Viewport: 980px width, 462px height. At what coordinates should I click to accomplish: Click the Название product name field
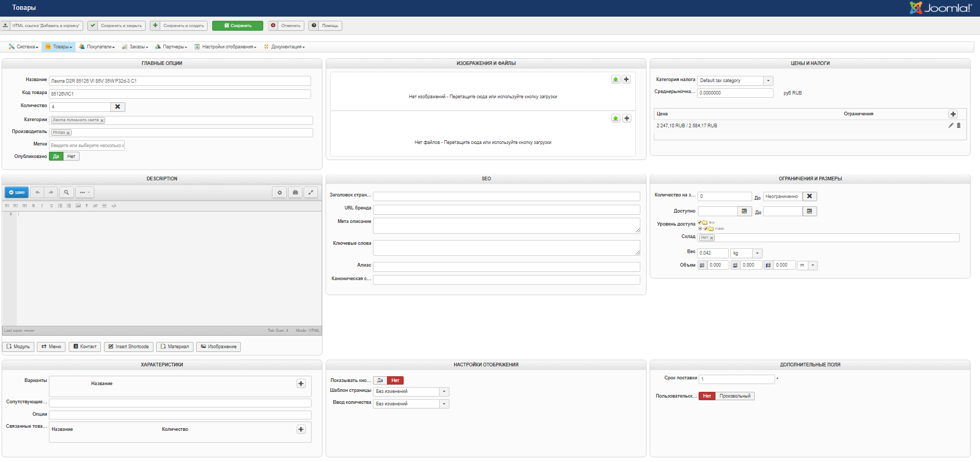[180, 81]
